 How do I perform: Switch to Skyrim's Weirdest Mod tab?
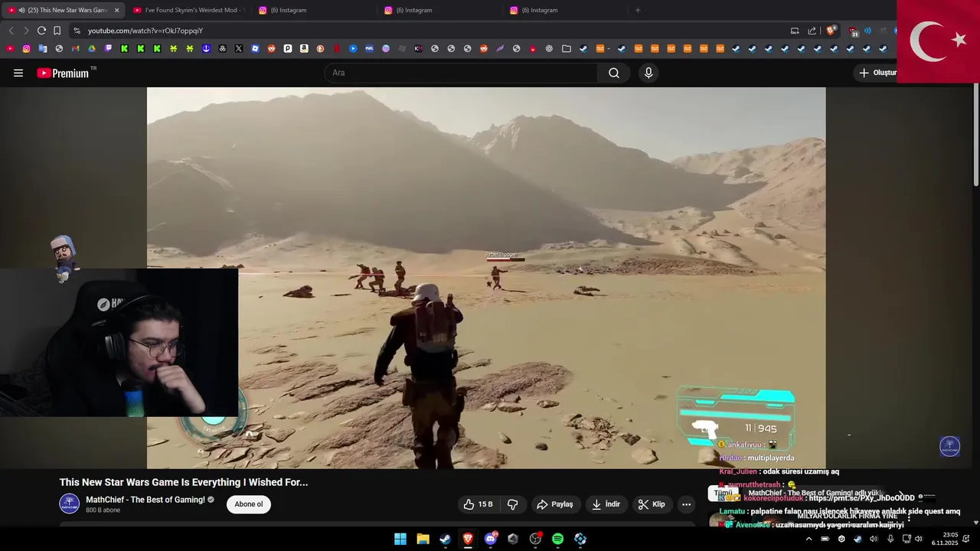(x=188, y=10)
